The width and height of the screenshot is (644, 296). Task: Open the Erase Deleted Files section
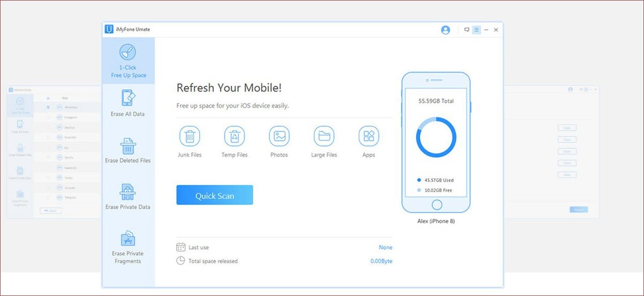click(128, 150)
